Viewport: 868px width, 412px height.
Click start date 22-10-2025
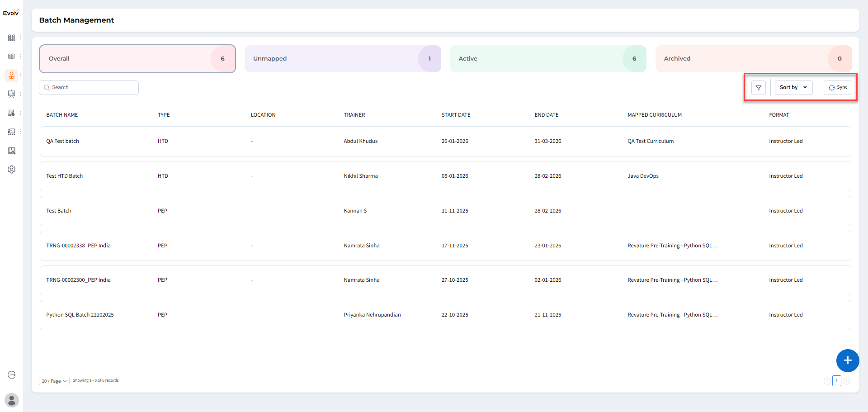tap(455, 315)
